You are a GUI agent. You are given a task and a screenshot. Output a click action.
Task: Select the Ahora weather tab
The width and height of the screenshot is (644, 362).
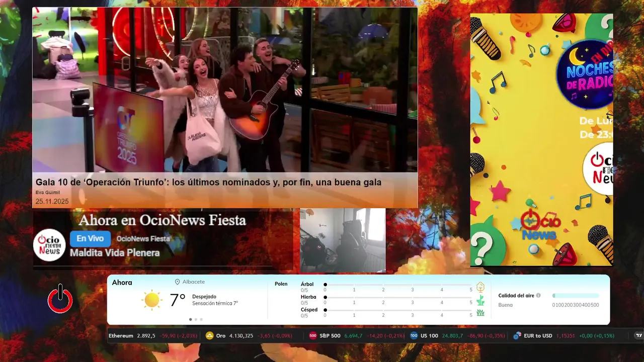click(122, 283)
